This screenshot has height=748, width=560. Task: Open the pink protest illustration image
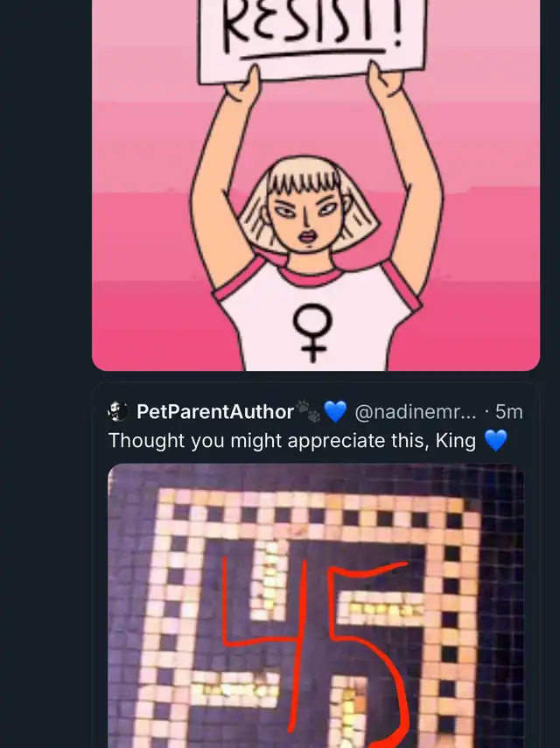tap(316, 185)
